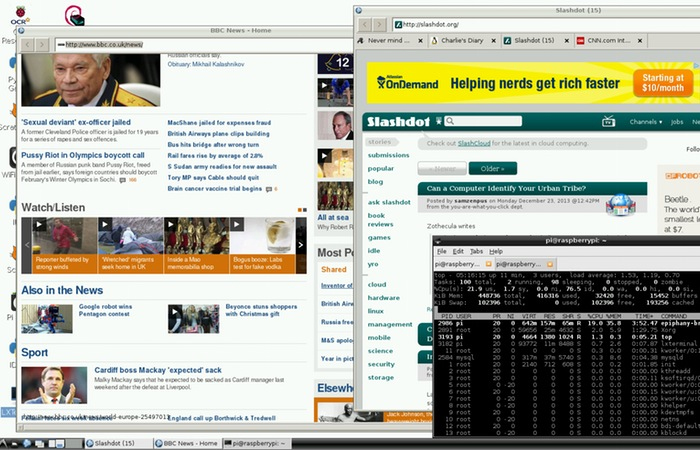Open the Debian swirl desktop icon
Image resolution: width=700 pixels, height=450 pixels.
[74, 15]
